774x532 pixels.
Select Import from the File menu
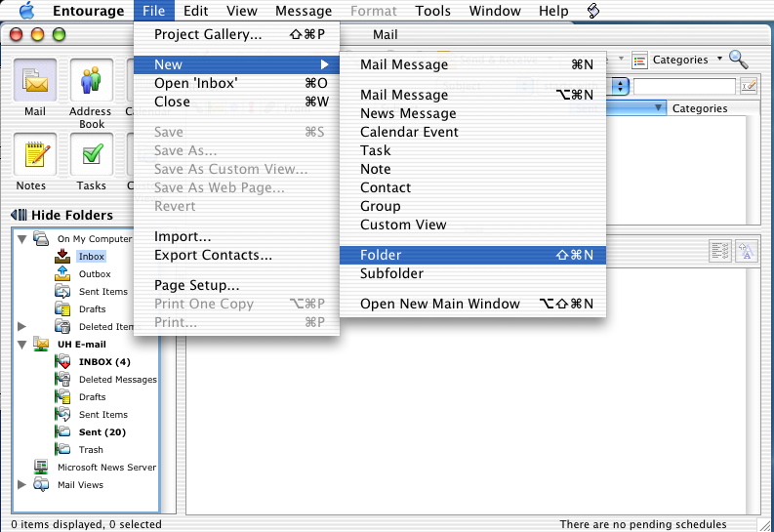coord(236,237)
